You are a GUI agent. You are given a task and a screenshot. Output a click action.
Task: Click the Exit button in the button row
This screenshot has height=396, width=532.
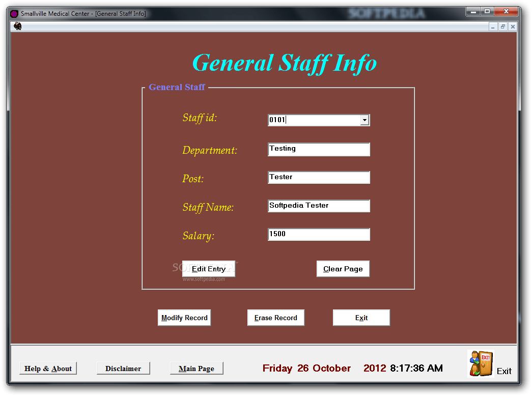point(361,317)
